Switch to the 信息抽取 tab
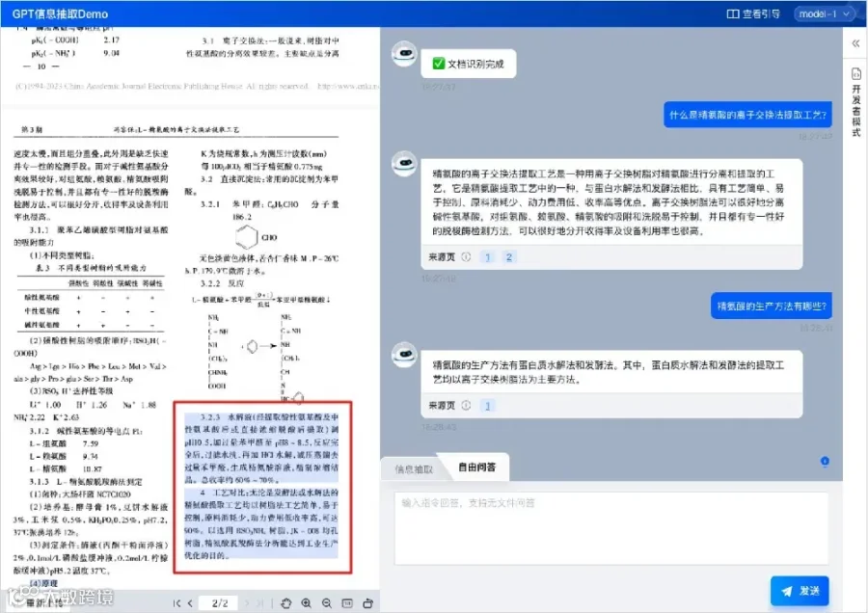 [414, 469]
